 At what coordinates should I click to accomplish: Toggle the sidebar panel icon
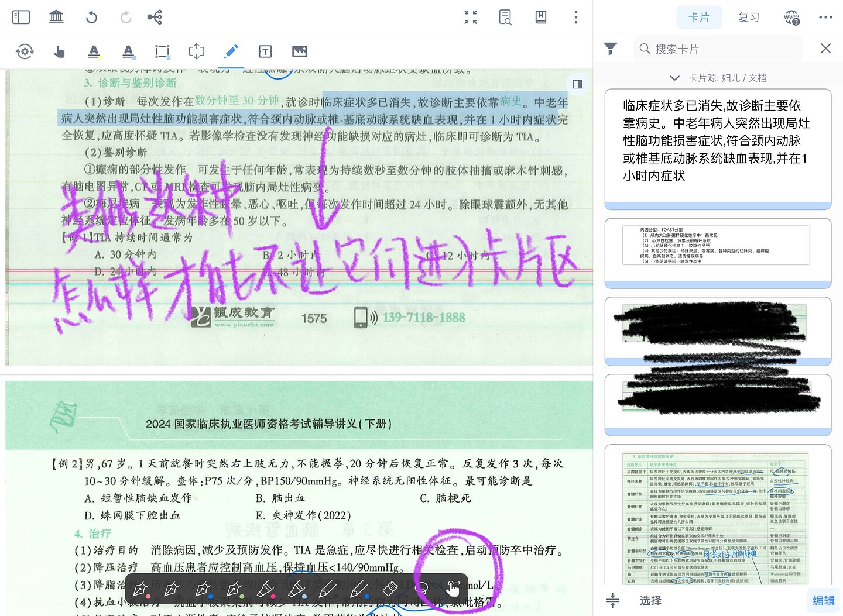tap(21, 17)
